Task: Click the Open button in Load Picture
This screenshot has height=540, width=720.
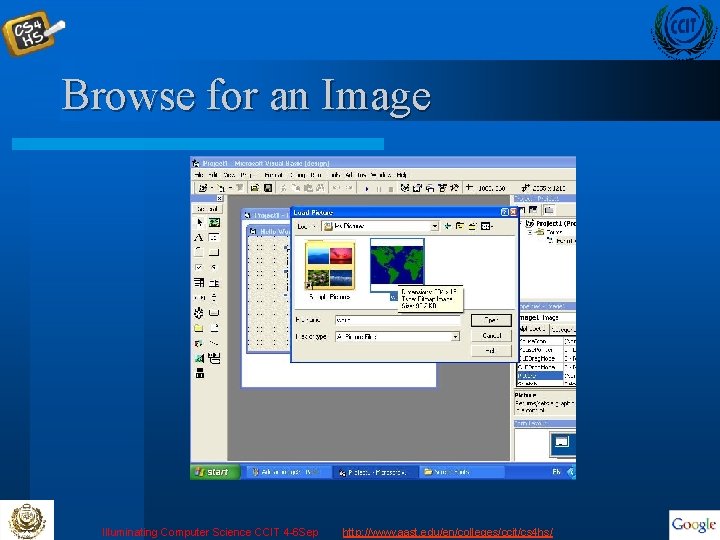Action: (x=491, y=320)
